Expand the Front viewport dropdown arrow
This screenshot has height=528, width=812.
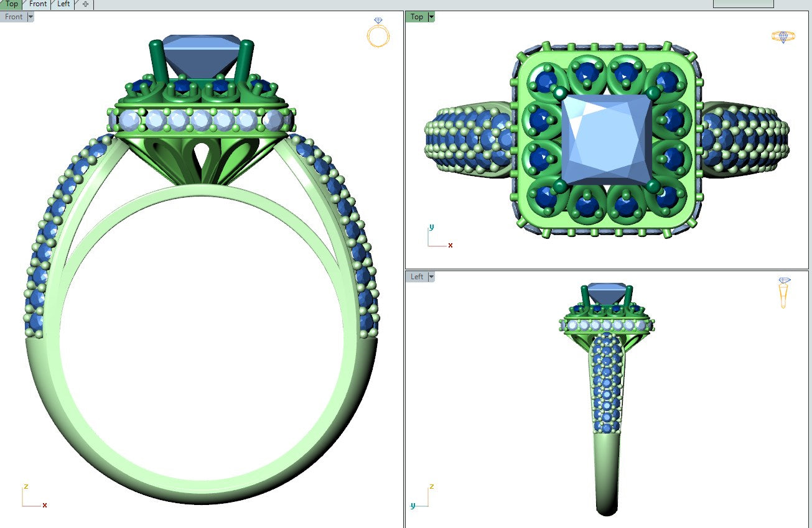pos(30,17)
